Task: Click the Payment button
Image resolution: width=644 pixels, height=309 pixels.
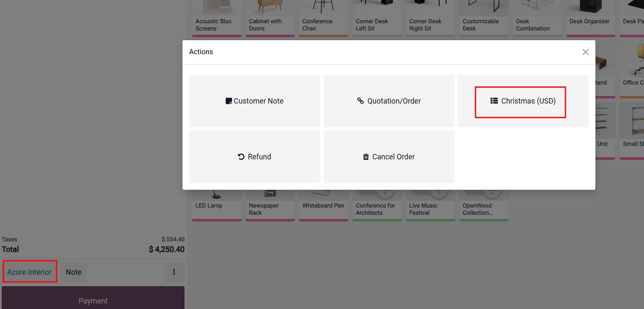Action: tap(93, 301)
